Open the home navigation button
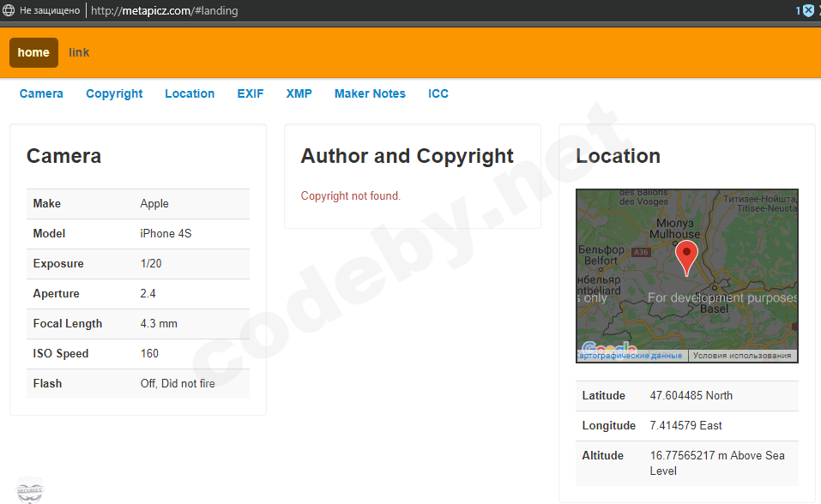Viewport: 821px width, 504px height. coord(33,52)
